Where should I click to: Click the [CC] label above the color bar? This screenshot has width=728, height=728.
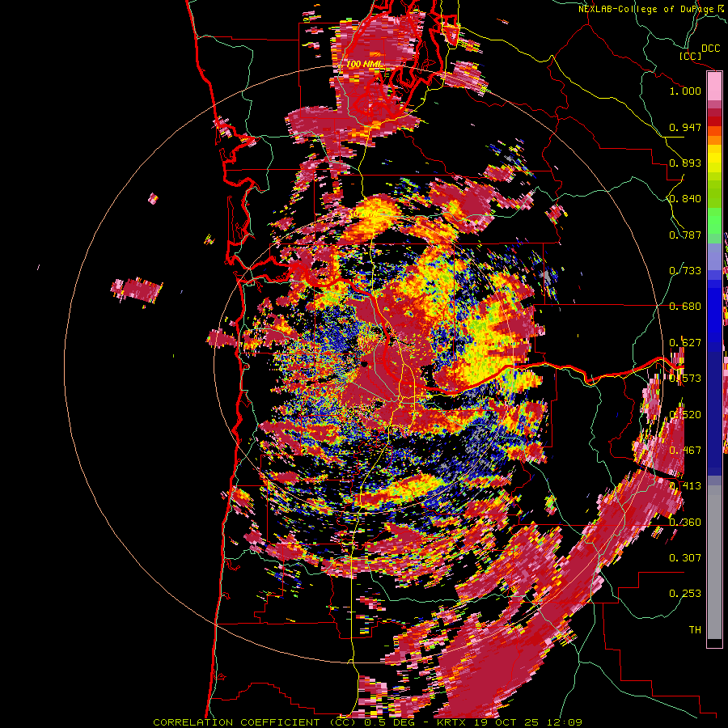(x=690, y=56)
